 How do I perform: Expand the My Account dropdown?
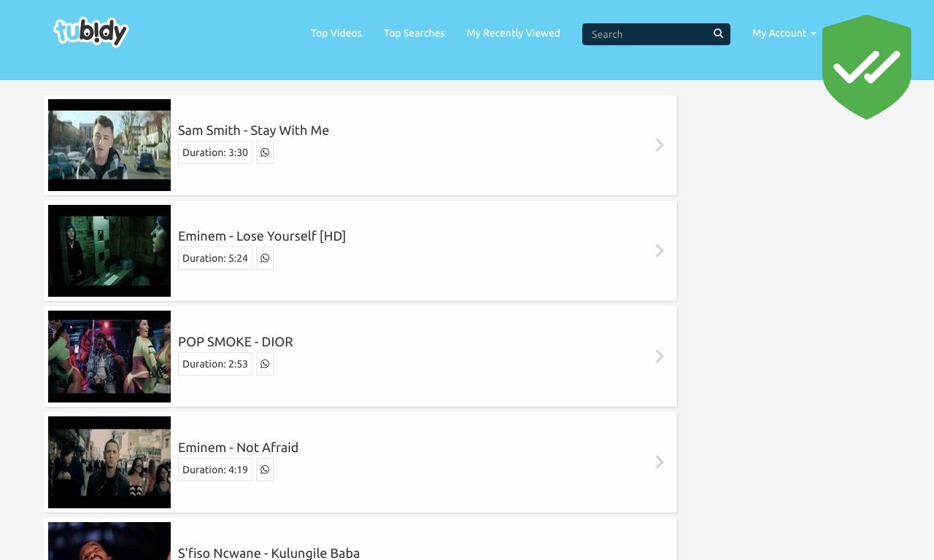[x=784, y=34]
